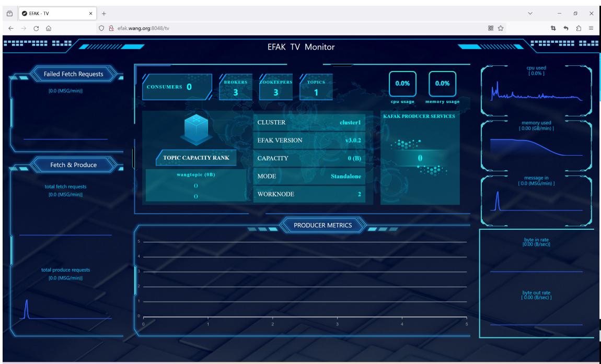Click the cpu used line chart
The image size is (601, 364).
536,92
